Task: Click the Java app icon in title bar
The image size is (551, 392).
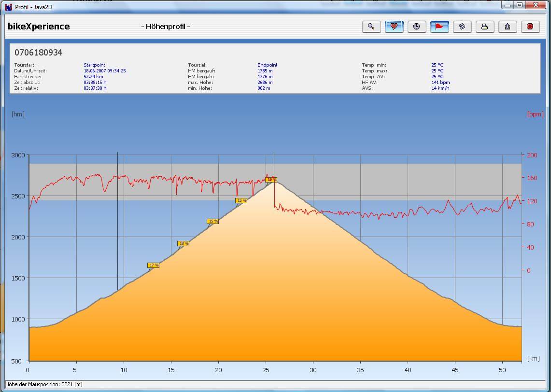Action: pos(8,7)
